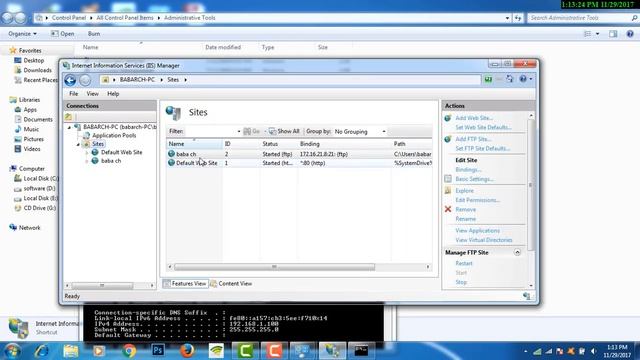640x360 pixels.
Task: Open the View menu in IIS Manager
Action: click(x=93, y=94)
